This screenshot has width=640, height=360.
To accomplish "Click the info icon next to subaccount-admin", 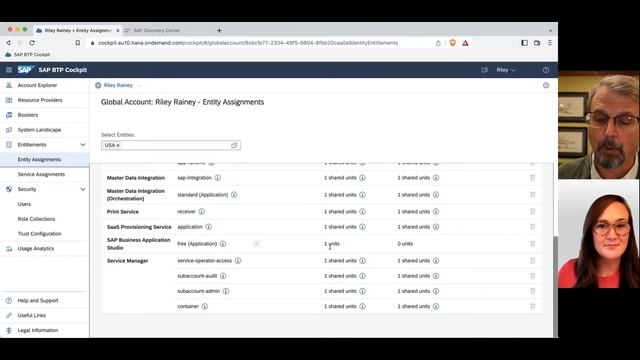I will pos(226,291).
